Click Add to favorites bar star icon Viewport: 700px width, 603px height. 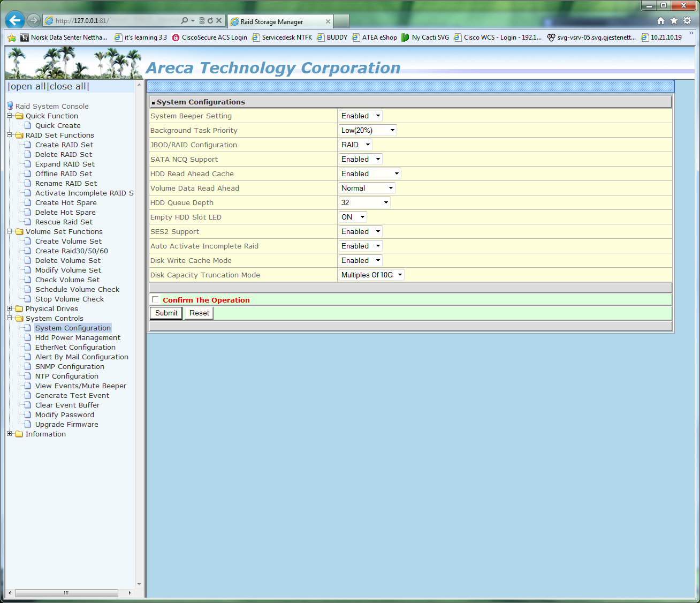pos(12,37)
